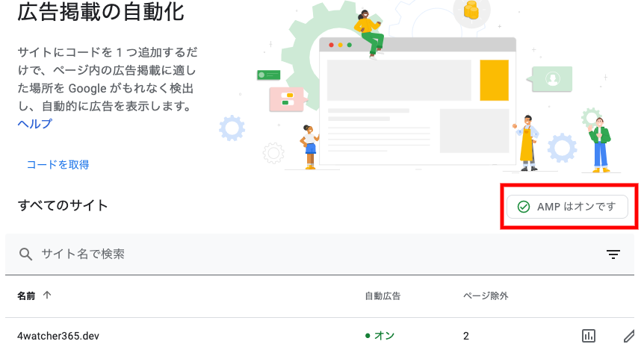Click the page exclusion count 2
This screenshot has height=350, width=644.
[x=466, y=336]
